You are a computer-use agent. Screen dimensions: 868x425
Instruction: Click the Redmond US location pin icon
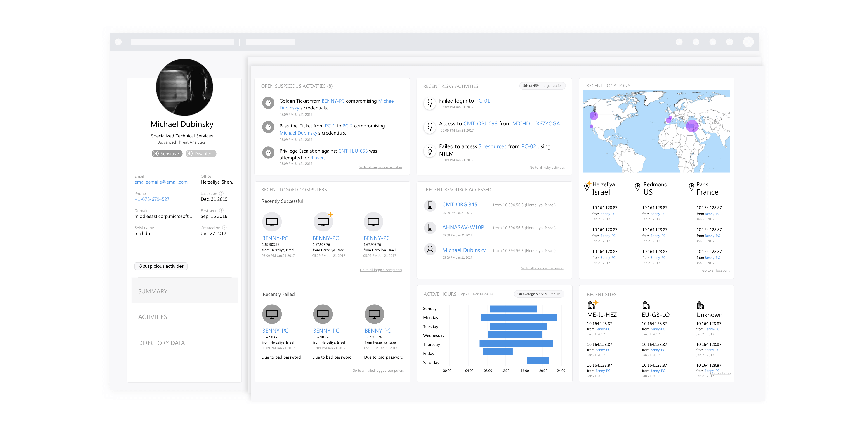coord(637,187)
